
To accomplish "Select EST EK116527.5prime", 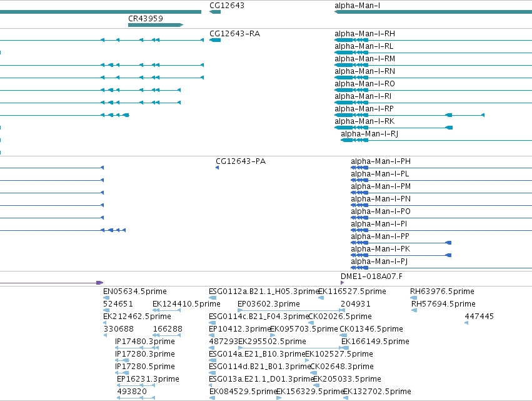I will coord(352,292).
